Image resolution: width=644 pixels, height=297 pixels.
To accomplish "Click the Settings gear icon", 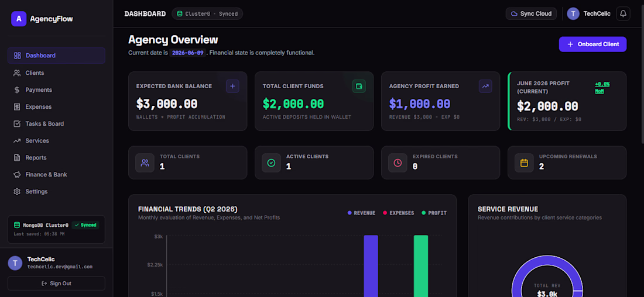I will tap(17, 192).
